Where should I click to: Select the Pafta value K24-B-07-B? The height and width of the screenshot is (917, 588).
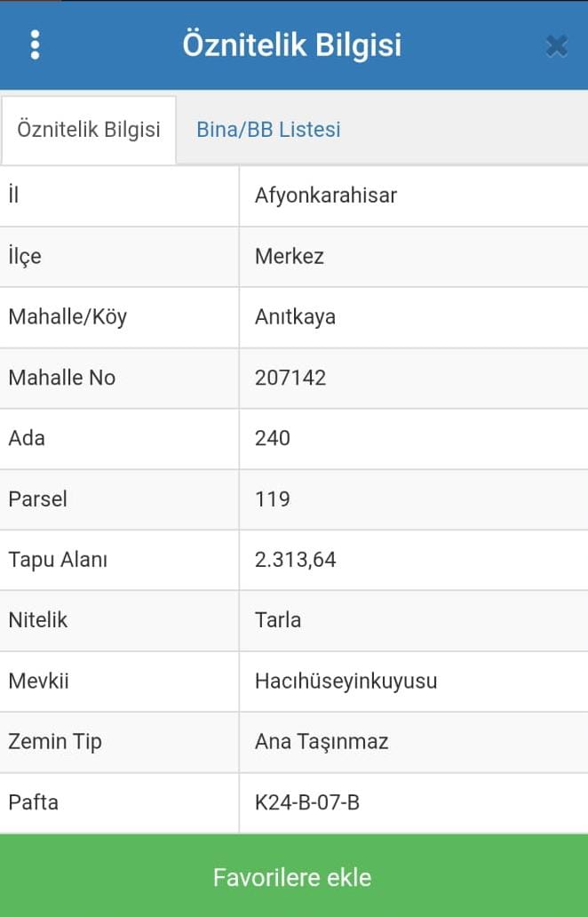(x=306, y=802)
